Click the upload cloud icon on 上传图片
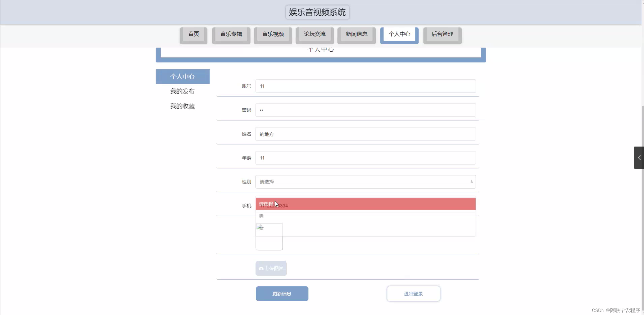 tap(261, 268)
